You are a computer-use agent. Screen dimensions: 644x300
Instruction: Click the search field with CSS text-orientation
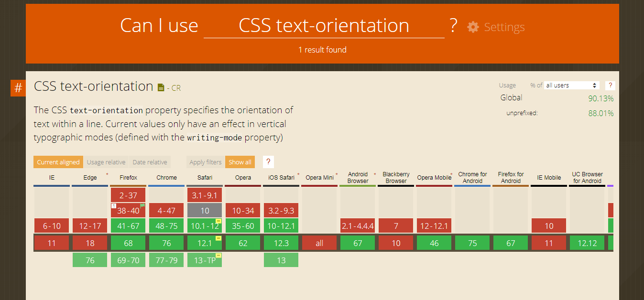click(x=324, y=26)
